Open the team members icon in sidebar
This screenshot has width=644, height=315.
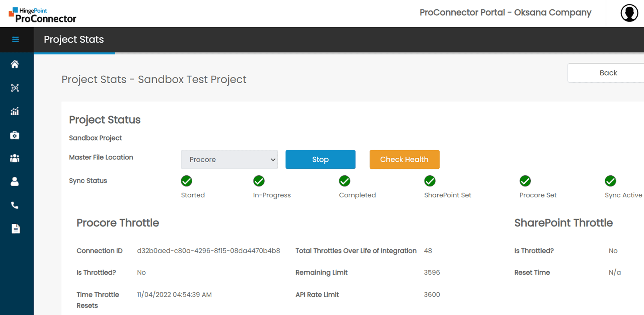point(14,158)
